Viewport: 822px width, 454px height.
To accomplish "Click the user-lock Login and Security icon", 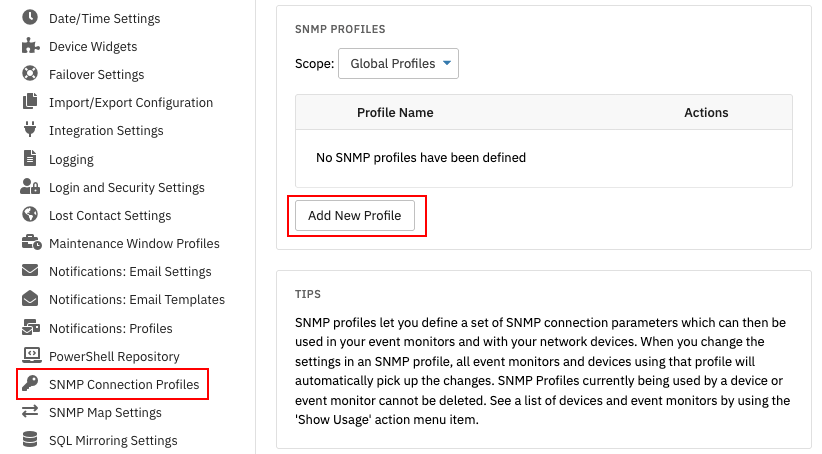I will coord(30,187).
